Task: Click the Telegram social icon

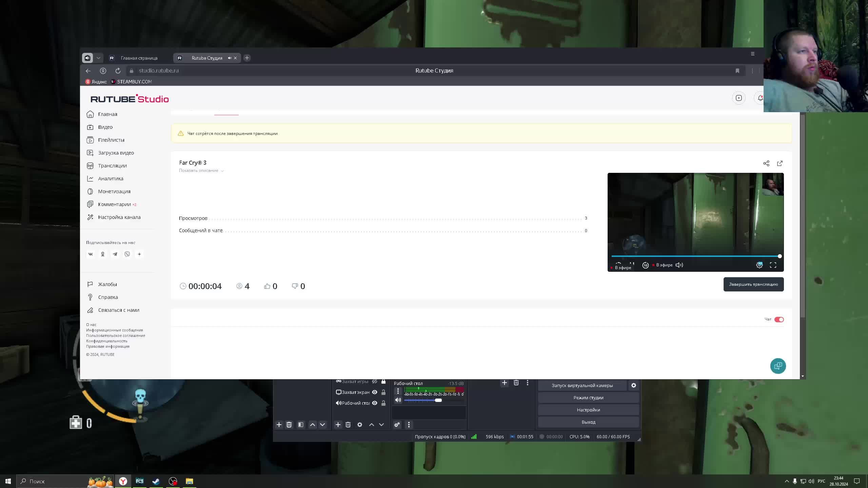Action: [x=115, y=254]
